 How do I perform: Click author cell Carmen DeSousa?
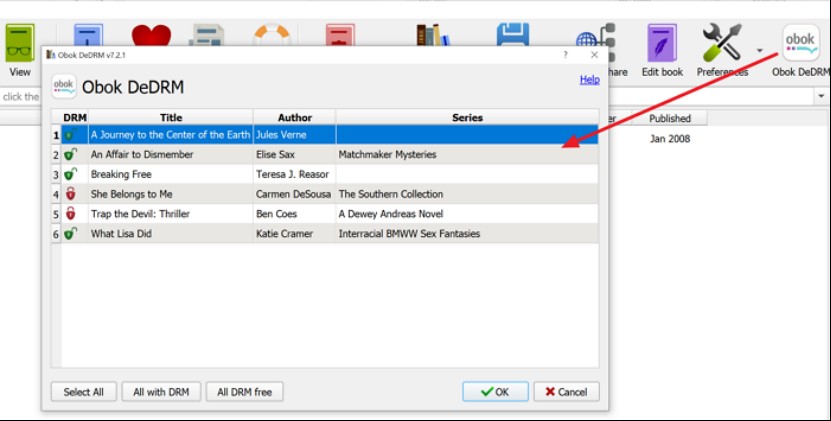(295, 194)
